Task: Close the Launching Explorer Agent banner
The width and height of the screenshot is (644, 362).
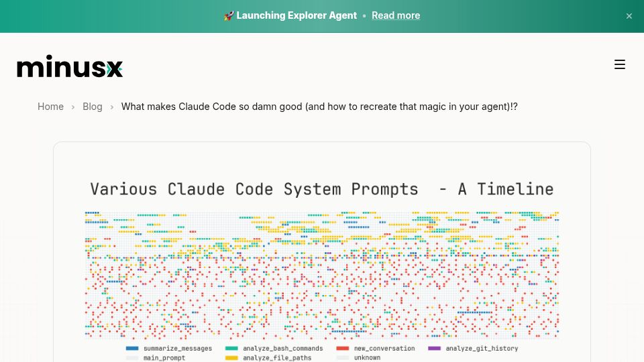Action: point(629,16)
